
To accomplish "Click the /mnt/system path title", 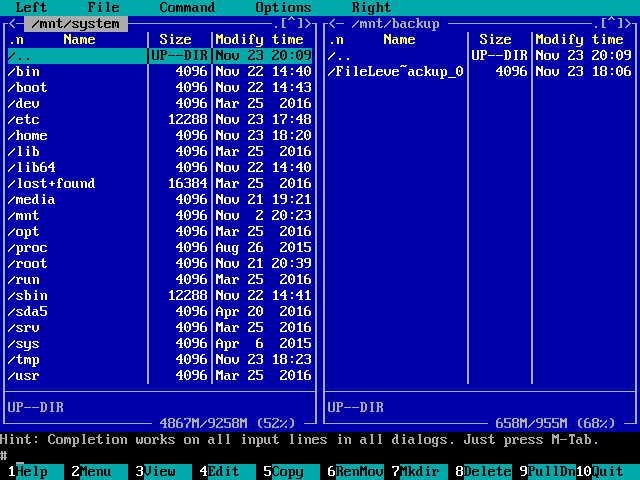I will 76,24.
